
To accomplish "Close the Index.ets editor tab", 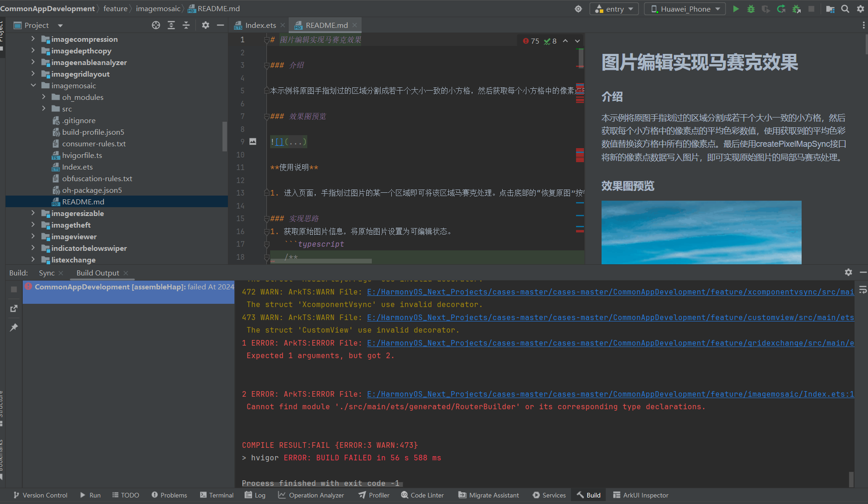I will (283, 25).
